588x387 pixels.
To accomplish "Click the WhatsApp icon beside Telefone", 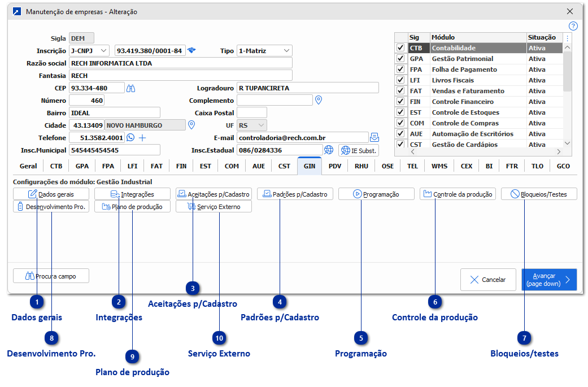I will coord(130,138).
